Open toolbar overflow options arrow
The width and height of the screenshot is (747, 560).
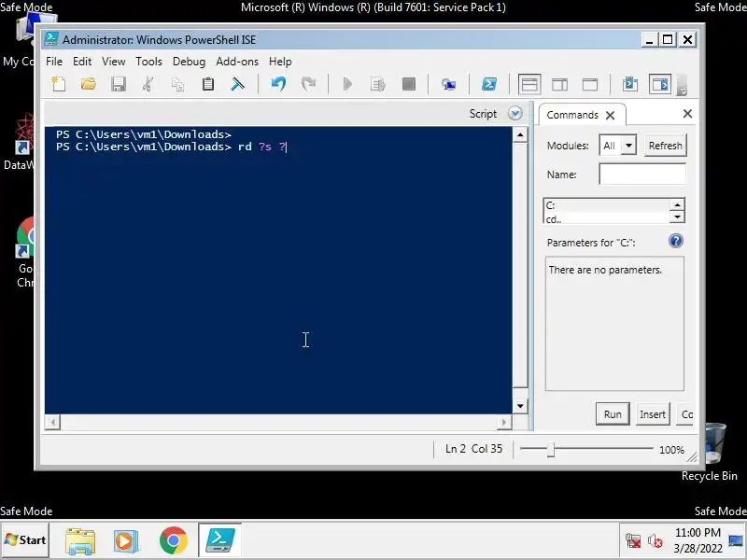pos(683,86)
